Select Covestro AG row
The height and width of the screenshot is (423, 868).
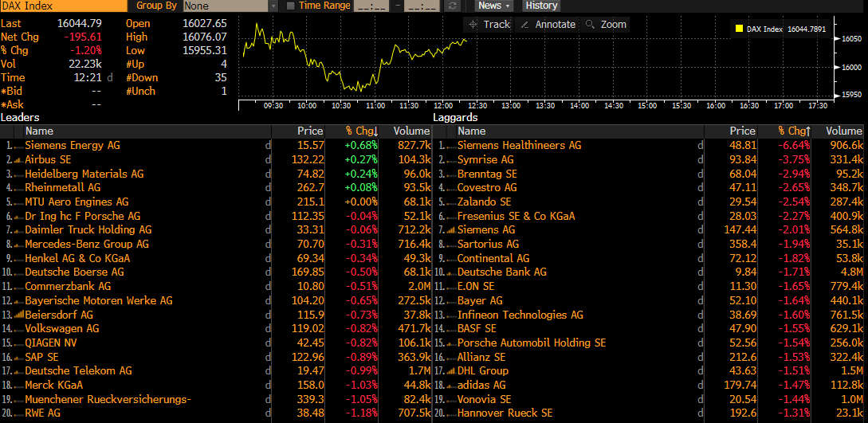[x=649, y=187]
